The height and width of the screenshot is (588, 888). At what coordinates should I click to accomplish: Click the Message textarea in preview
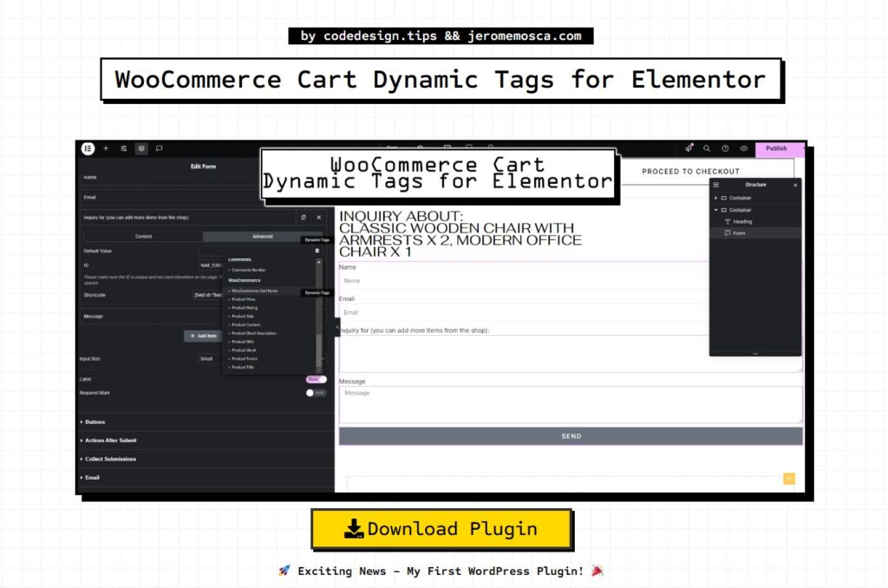571,405
